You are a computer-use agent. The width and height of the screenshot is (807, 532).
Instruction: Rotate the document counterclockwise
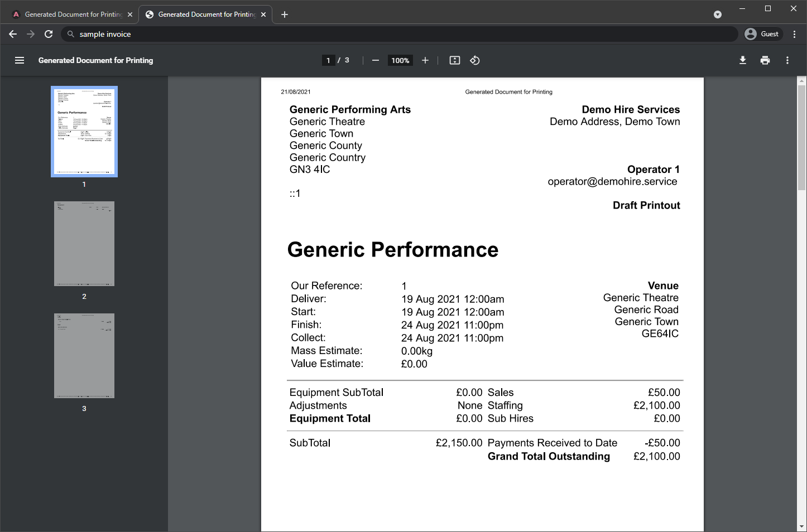(475, 60)
